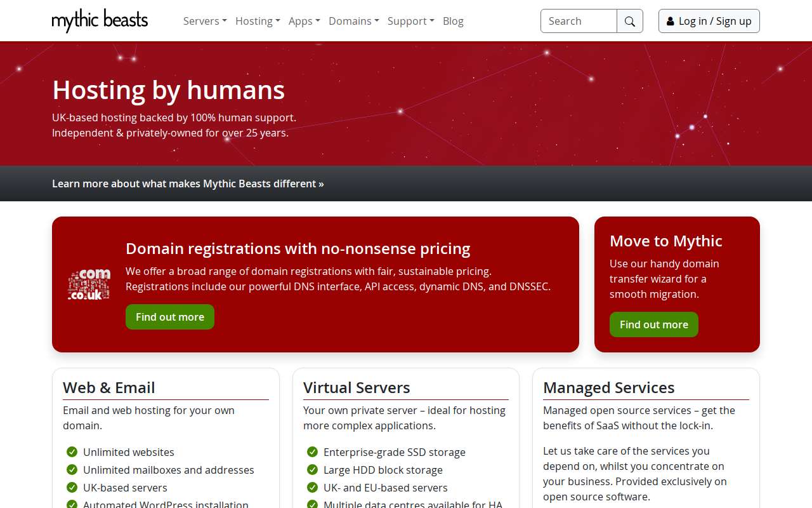Image resolution: width=812 pixels, height=508 pixels.
Task: Click the .com .co.uk domain graphic
Action: coord(89,284)
